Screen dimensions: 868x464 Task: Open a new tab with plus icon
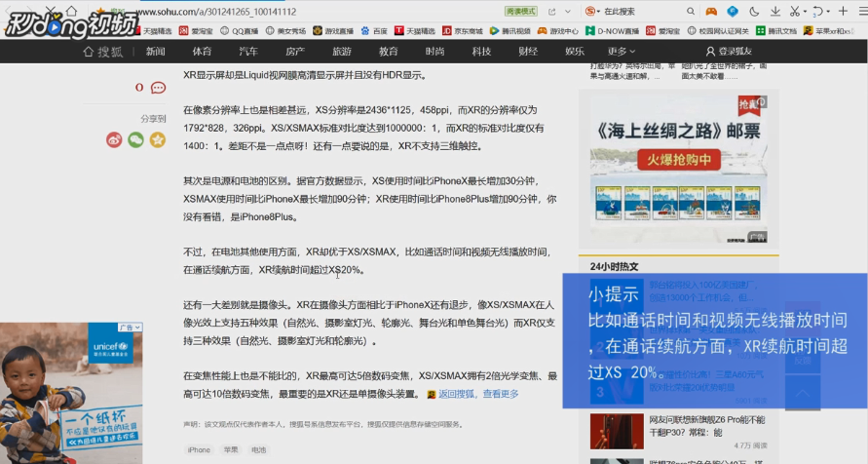[x=843, y=11]
